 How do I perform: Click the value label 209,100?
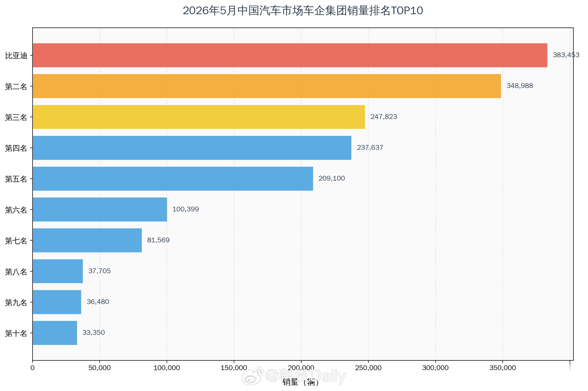[332, 178]
